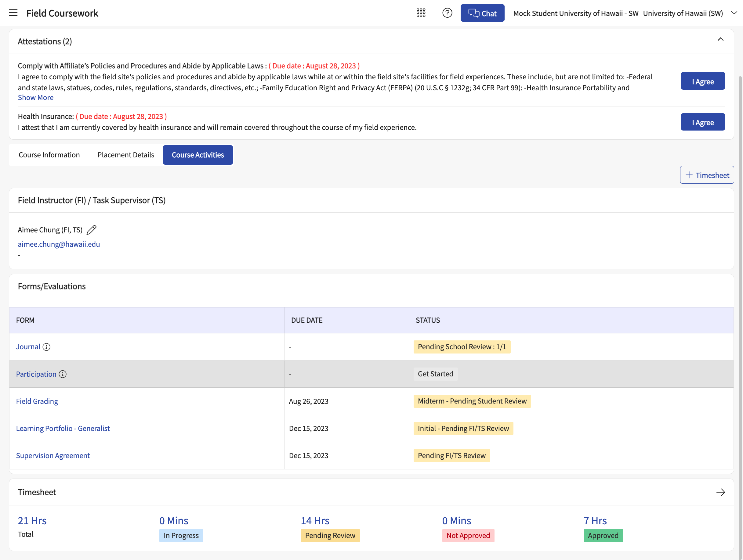Screen dimensions: 743x560
Task: Open the Journal form link
Action: (28, 346)
